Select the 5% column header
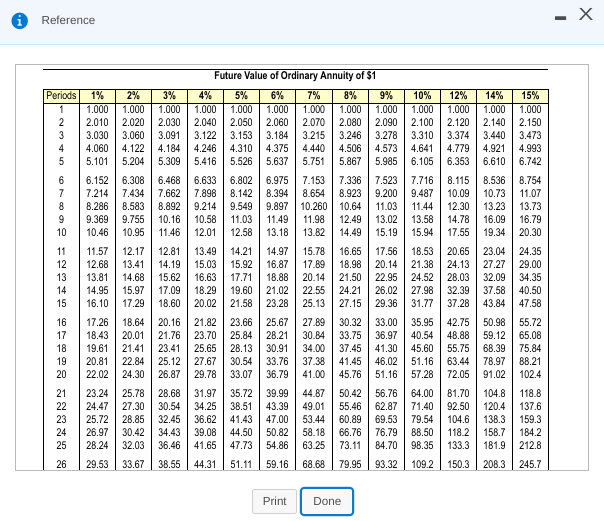Image resolution: width=604 pixels, height=521 pixels. pyautogui.click(x=241, y=95)
